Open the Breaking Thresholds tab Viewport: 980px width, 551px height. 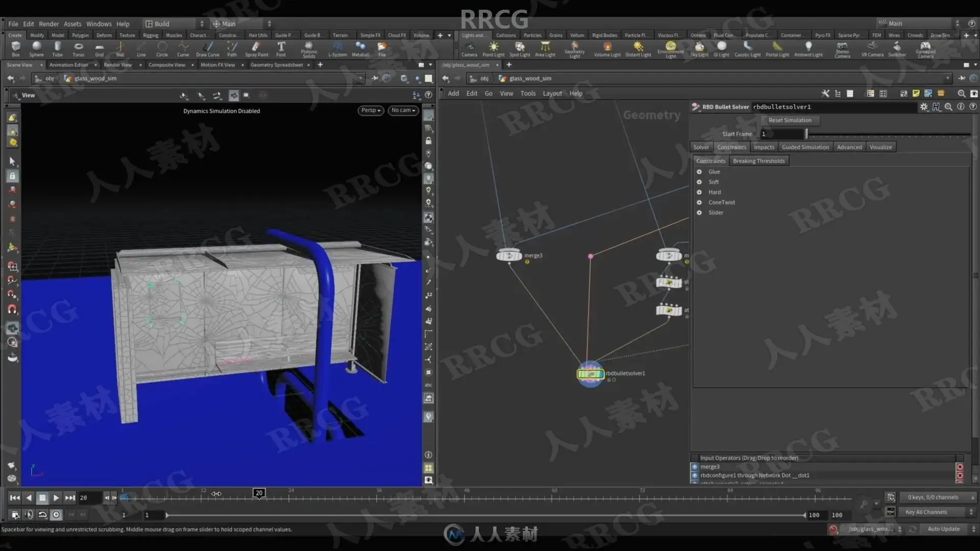(x=758, y=161)
